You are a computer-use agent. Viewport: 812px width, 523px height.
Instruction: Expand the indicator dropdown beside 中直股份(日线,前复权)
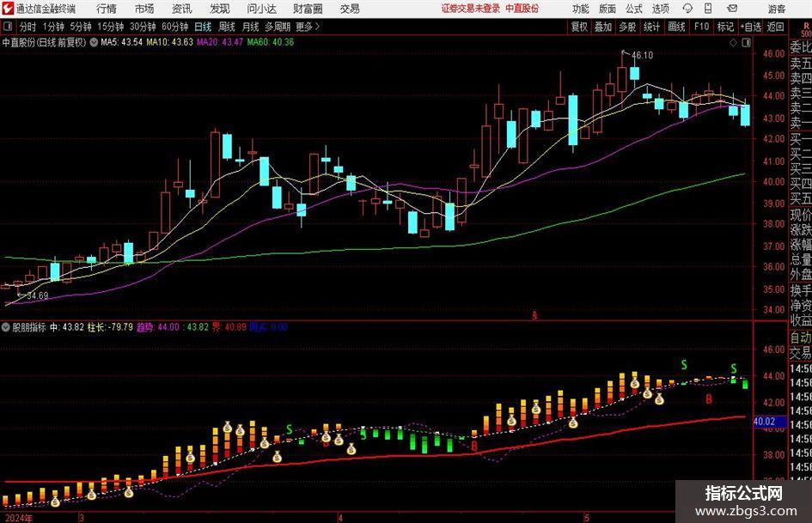94,42
